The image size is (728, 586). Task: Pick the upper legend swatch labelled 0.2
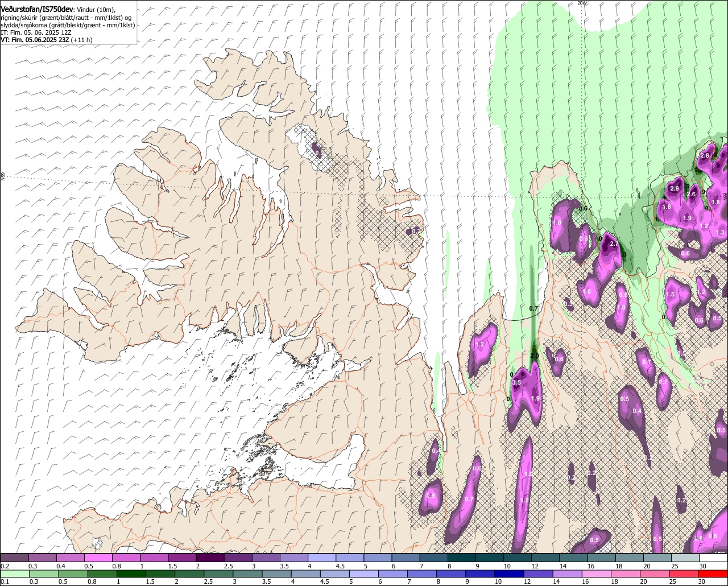pos(14,558)
